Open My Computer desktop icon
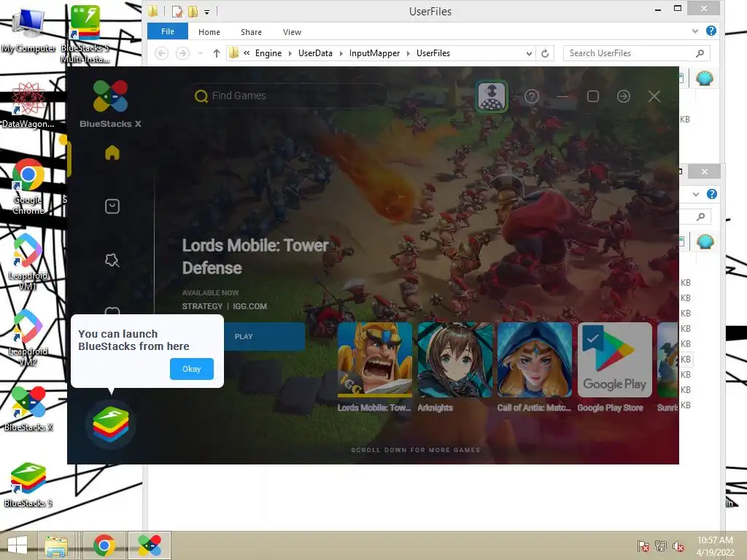 tap(28, 29)
